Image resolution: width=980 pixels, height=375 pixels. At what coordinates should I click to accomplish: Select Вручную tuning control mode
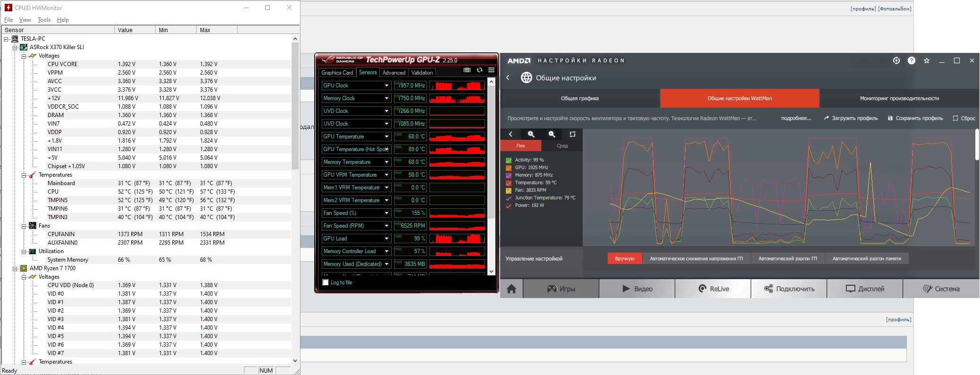coord(625,258)
